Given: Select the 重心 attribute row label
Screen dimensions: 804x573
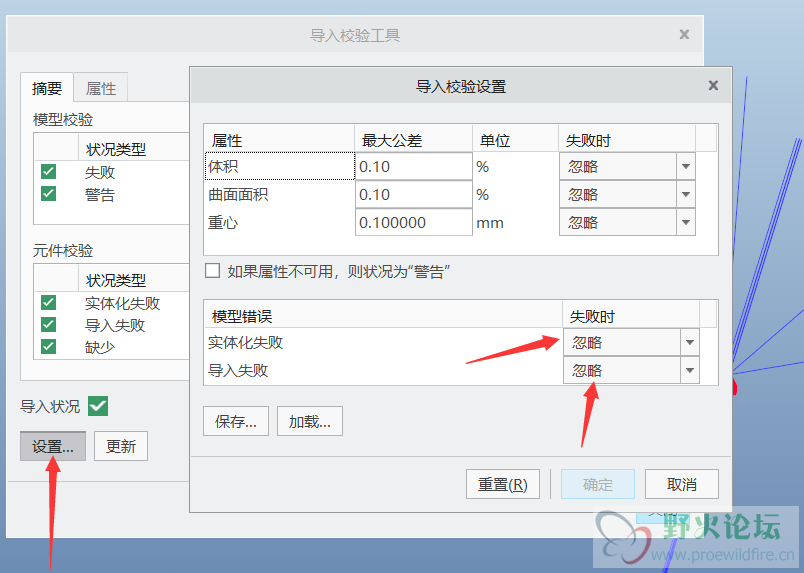Looking at the screenshot, I should click(x=223, y=222).
